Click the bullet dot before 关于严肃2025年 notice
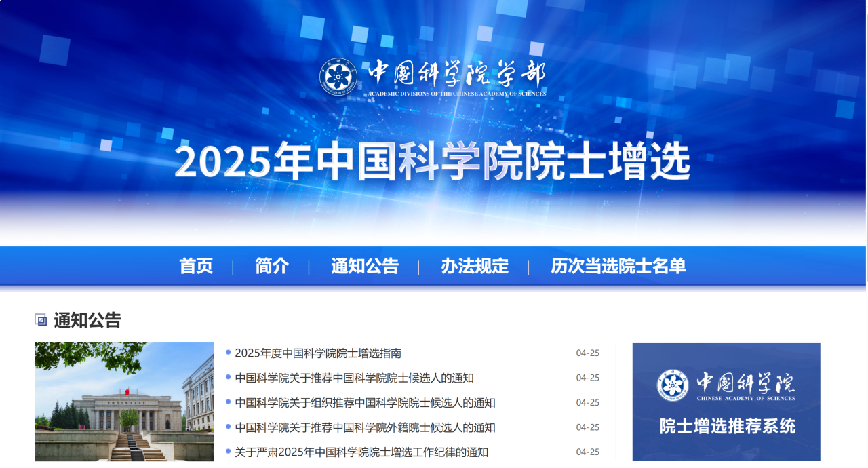The image size is (868, 468). pos(228,452)
